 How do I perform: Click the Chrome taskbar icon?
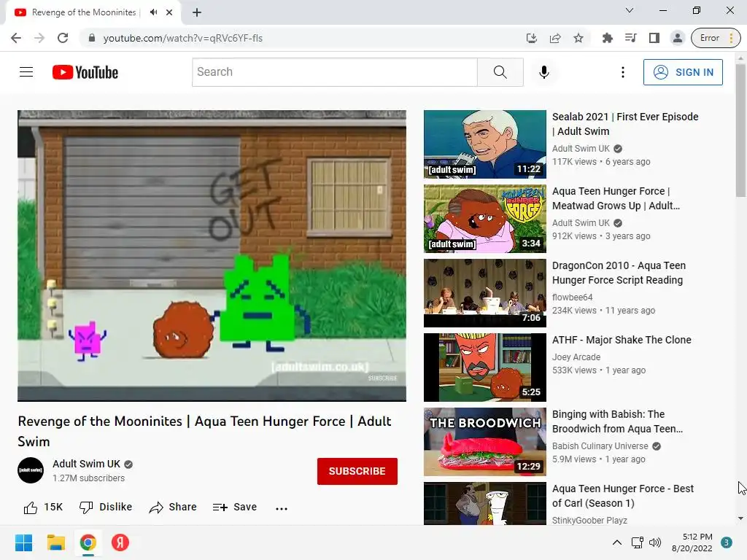tap(88, 542)
